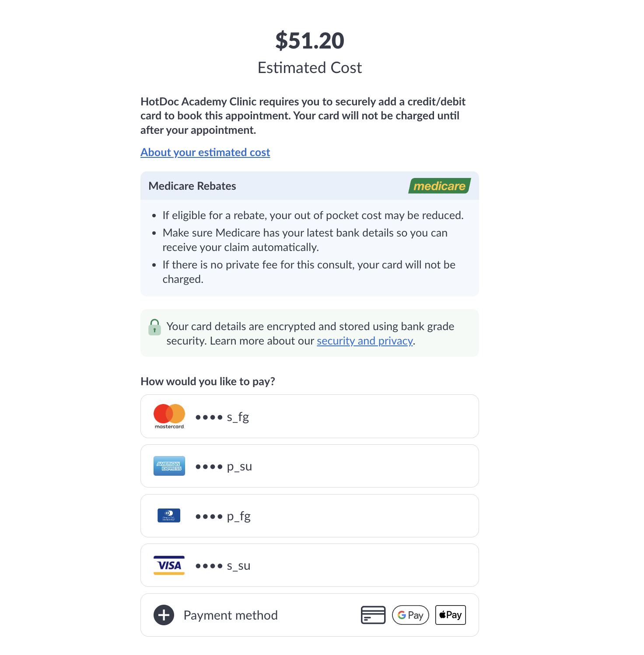Click the plus icon to add payment
This screenshot has height=655, width=644.
164,615
